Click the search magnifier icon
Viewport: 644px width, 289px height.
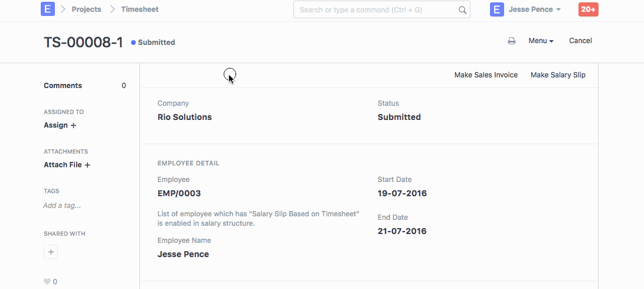[462, 10]
